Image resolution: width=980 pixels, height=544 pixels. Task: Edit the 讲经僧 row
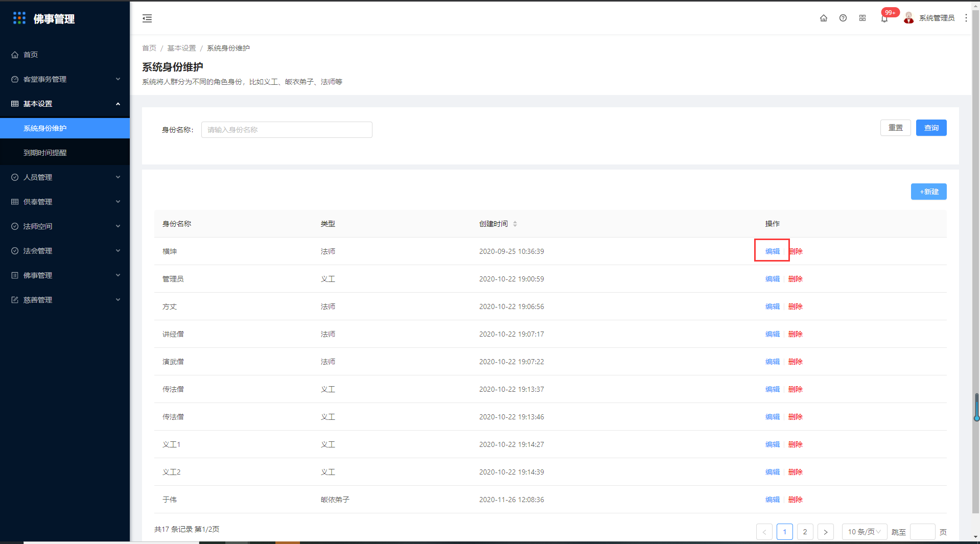tap(772, 334)
